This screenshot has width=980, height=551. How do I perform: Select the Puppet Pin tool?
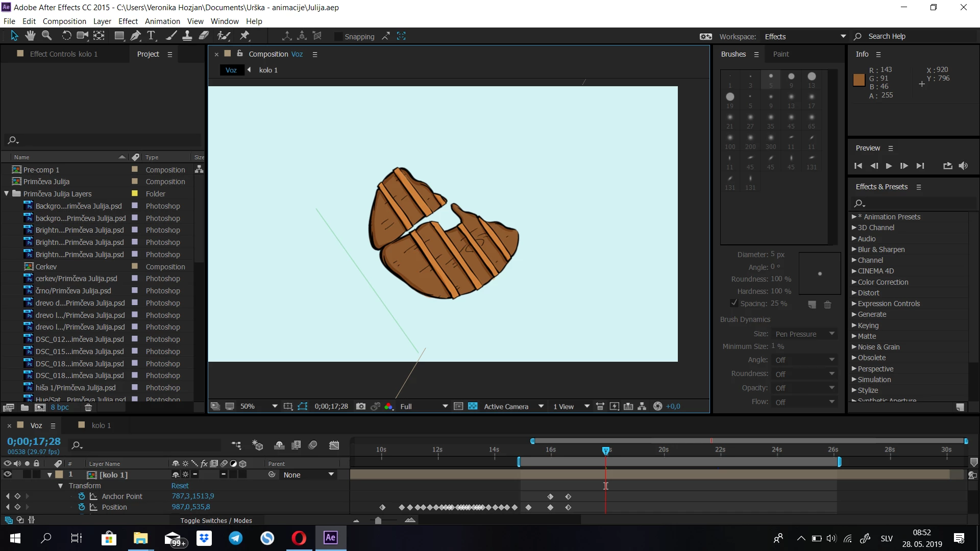(245, 36)
